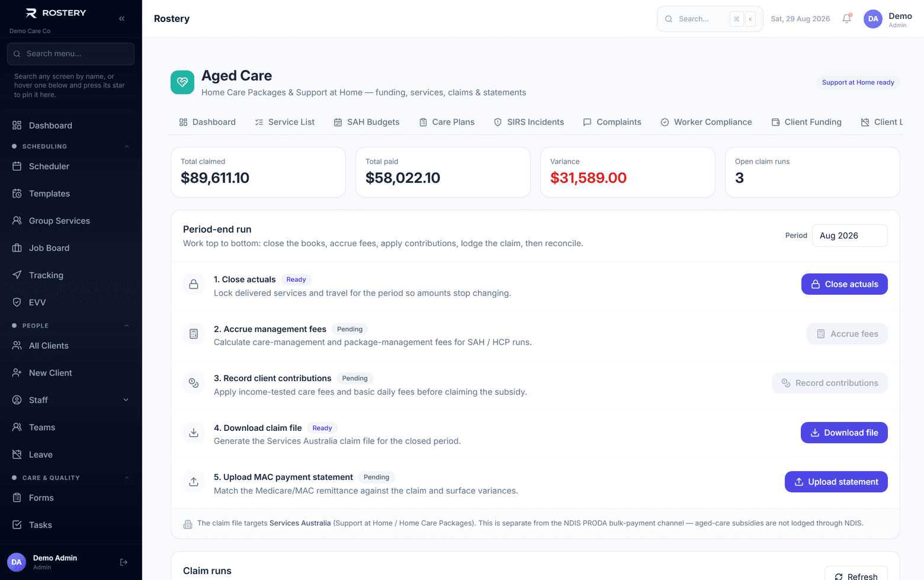Go to Group Services
Screen dimensions: 924x580
coord(71,221)
